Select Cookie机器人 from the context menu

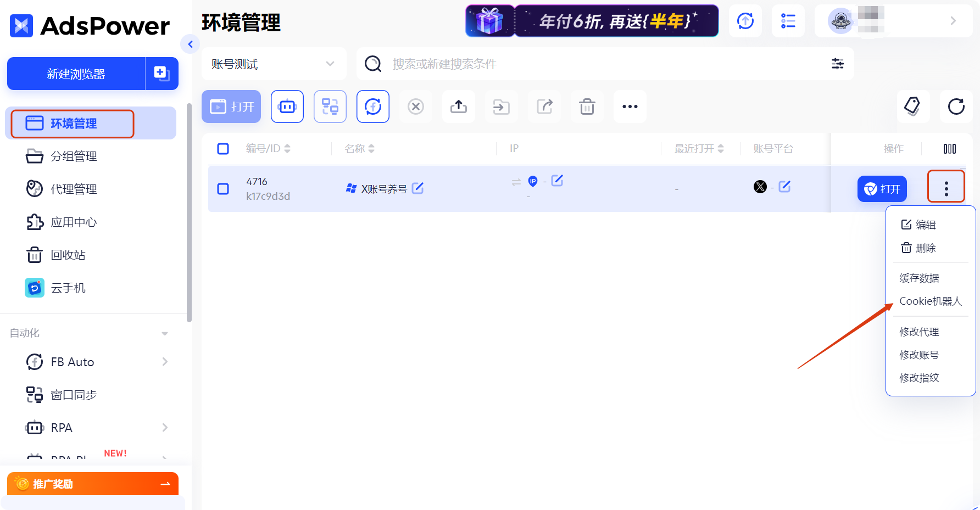(x=931, y=301)
